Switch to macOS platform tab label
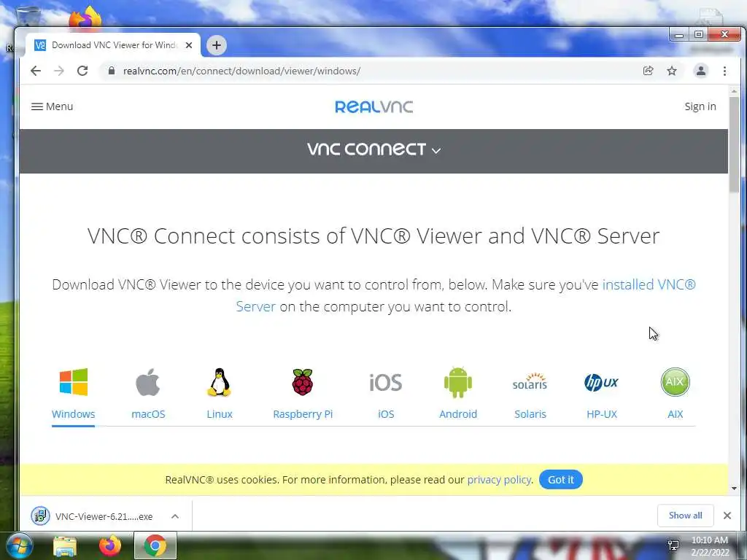The image size is (747, 560). pos(148,414)
